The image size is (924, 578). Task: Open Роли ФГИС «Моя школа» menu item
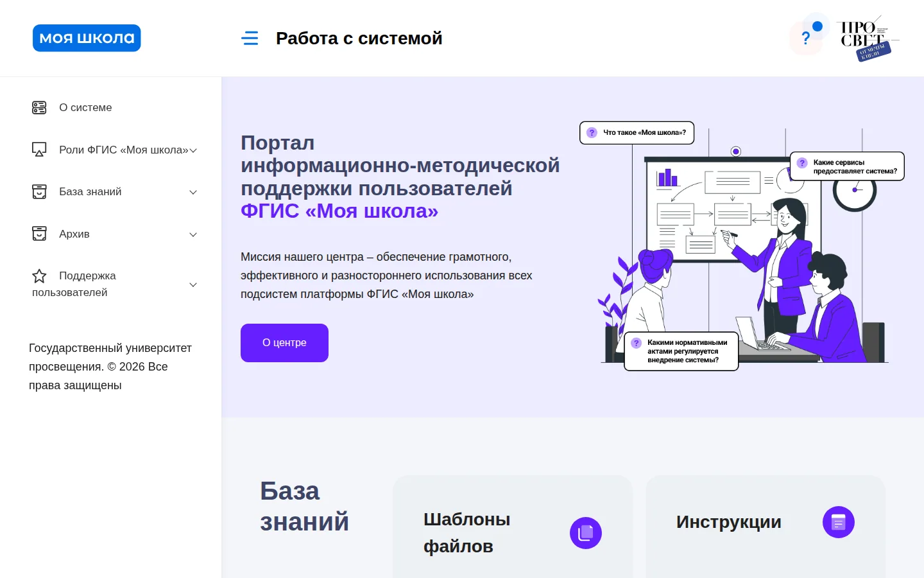[124, 150]
